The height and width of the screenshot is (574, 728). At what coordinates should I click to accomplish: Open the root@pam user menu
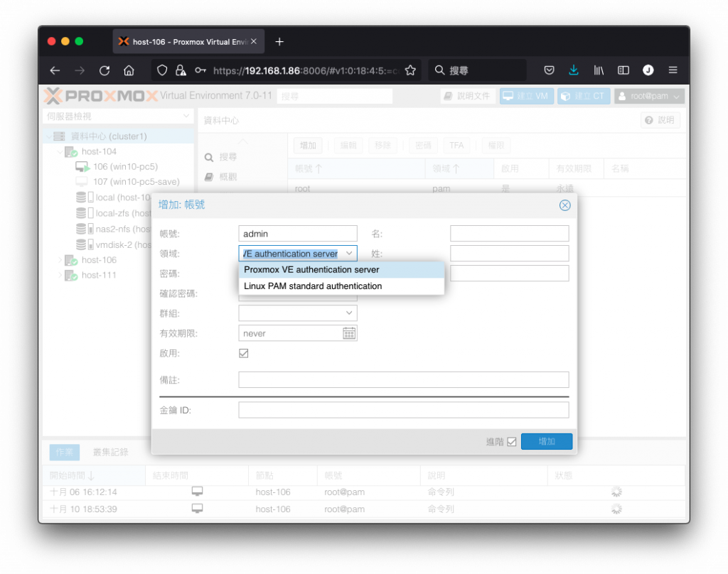click(649, 96)
